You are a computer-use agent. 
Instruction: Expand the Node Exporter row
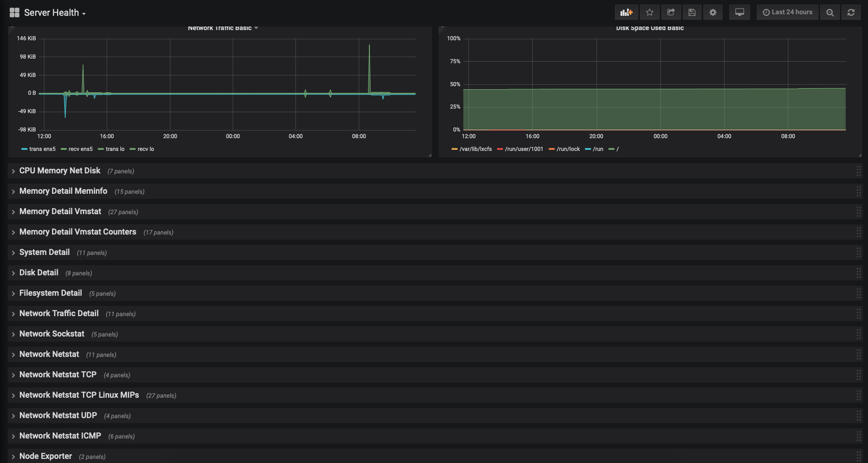(x=45, y=456)
